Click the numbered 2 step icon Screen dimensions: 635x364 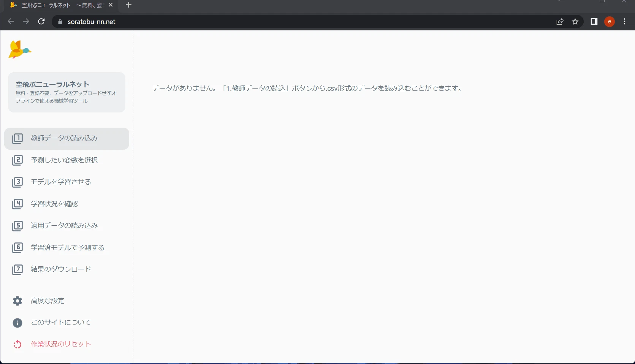click(x=17, y=160)
